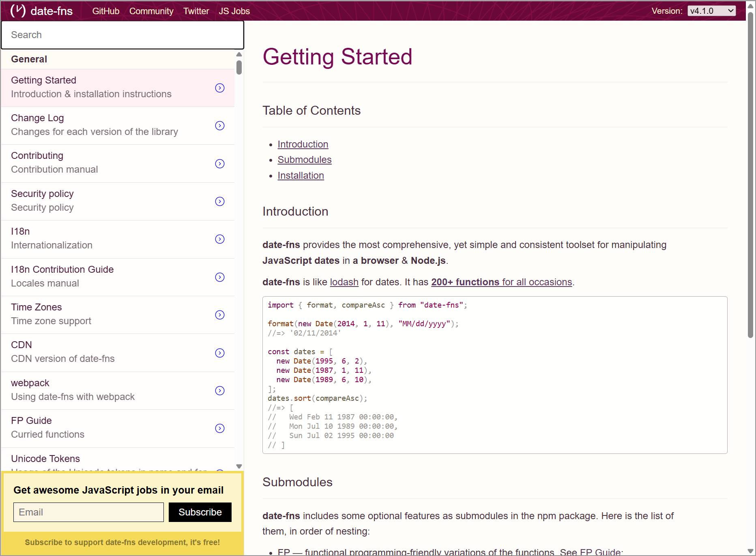Open the Twitter header link
Screen dimensions: 756x556
pos(196,11)
